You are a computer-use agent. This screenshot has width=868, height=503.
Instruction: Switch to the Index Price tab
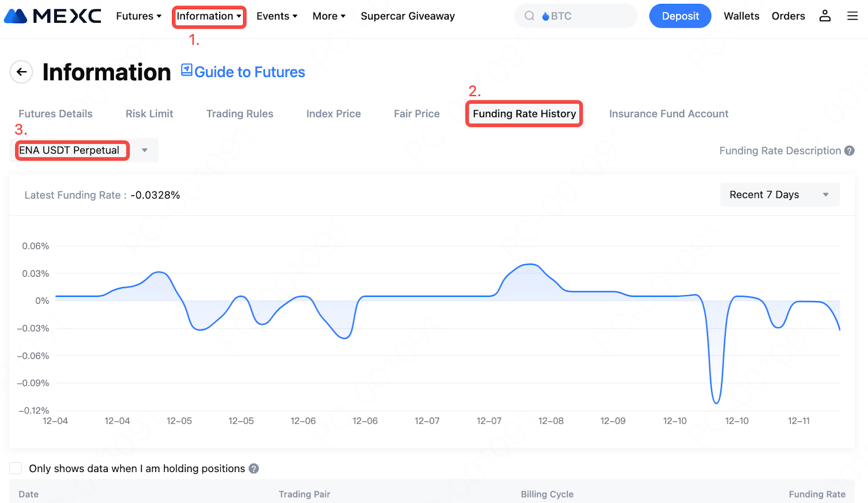pos(334,114)
